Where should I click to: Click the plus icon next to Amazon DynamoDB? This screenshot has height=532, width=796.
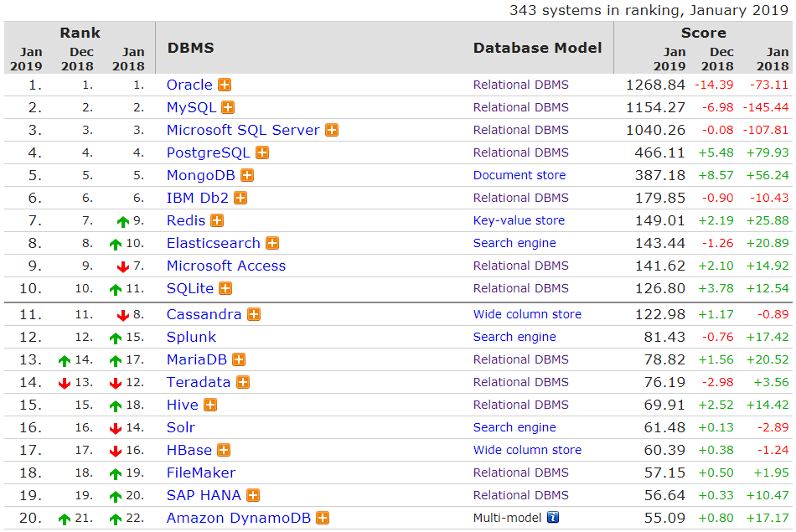[x=323, y=519]
